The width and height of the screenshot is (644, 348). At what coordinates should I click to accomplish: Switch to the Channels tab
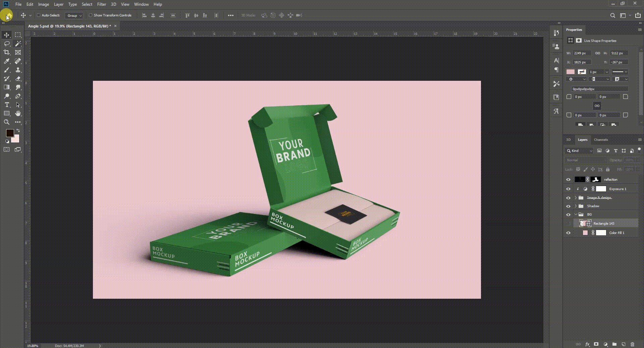(x=600, y=140)
